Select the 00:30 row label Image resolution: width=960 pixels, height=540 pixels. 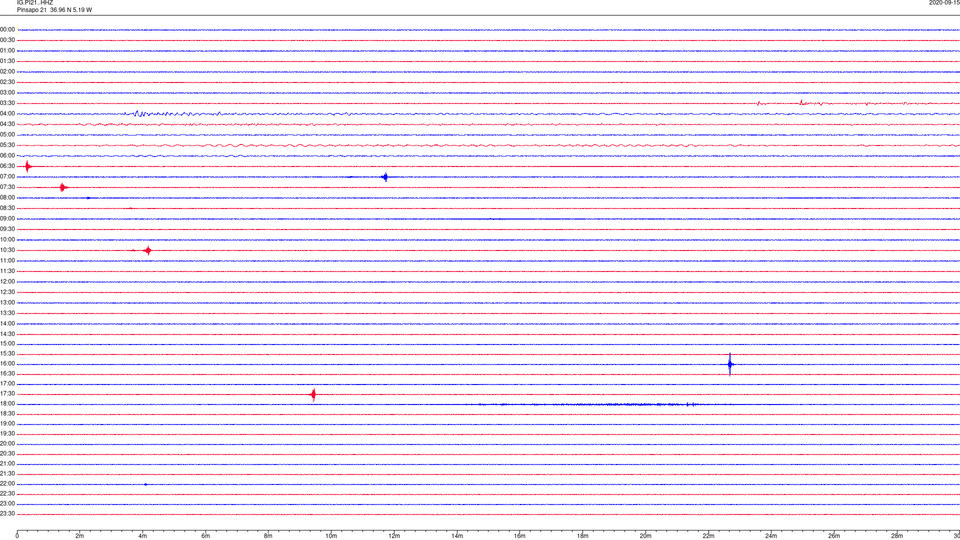point(8,40)
